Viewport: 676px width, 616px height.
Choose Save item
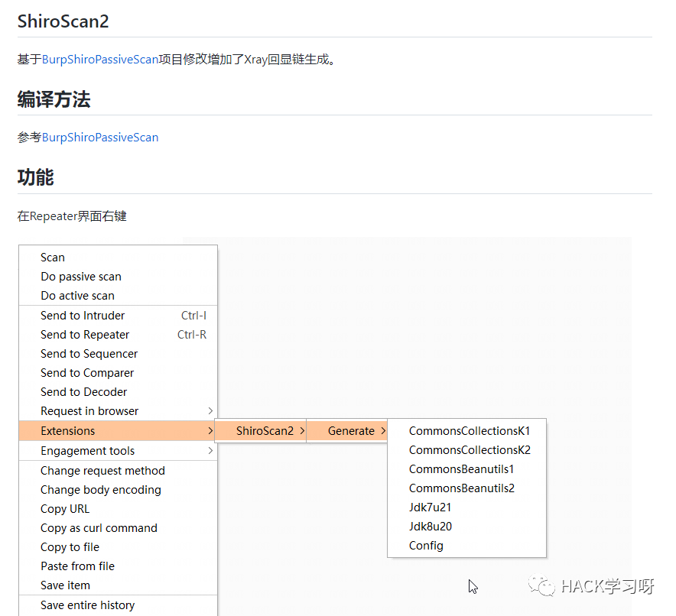[x=118, y=585]
